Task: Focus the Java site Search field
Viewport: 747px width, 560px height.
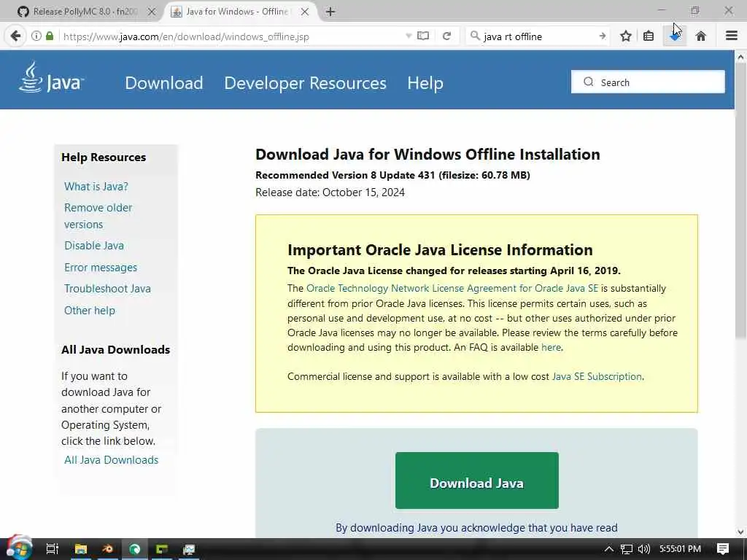Action: 648,82
